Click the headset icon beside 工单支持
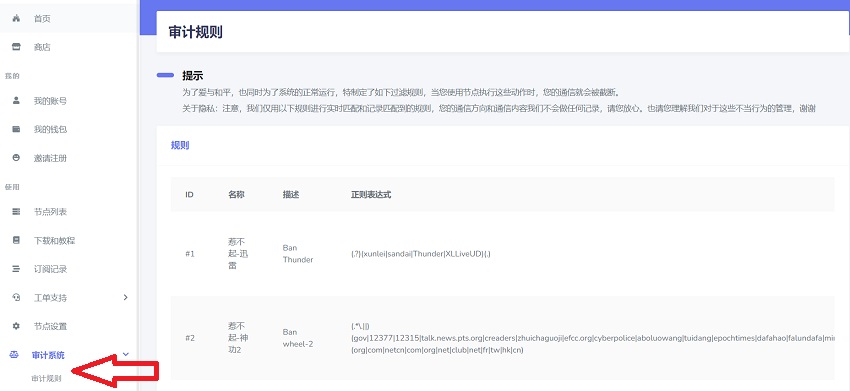 coord(16,297)
